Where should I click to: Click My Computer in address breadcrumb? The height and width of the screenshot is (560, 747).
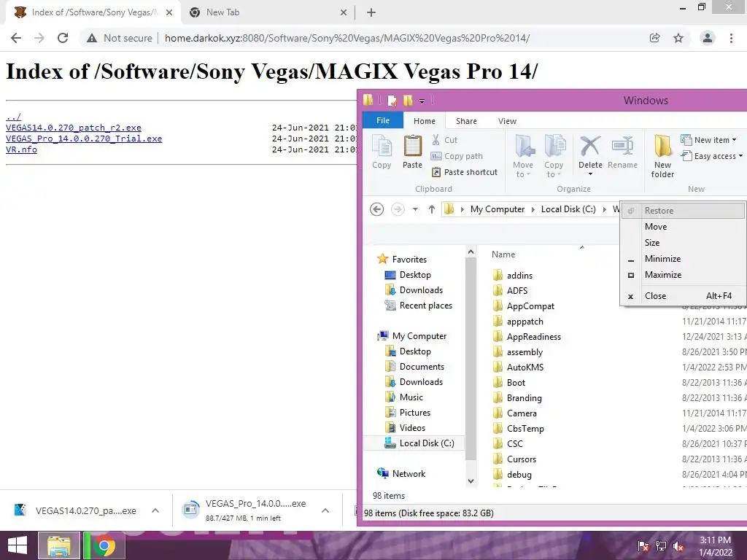pyautogui.click(x=498, y=209)
